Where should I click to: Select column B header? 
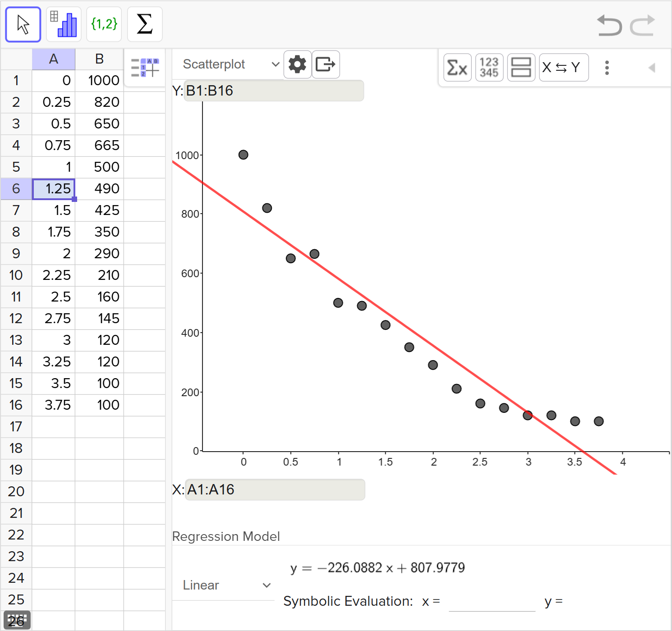pyautogui.click(x=99, y=59)
